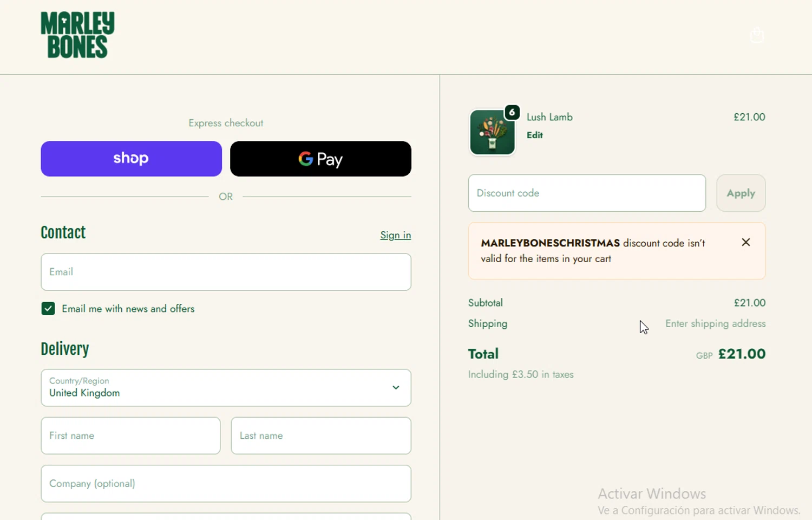
Task: Pay with the Google Pay button
Action: click(320, 159)
